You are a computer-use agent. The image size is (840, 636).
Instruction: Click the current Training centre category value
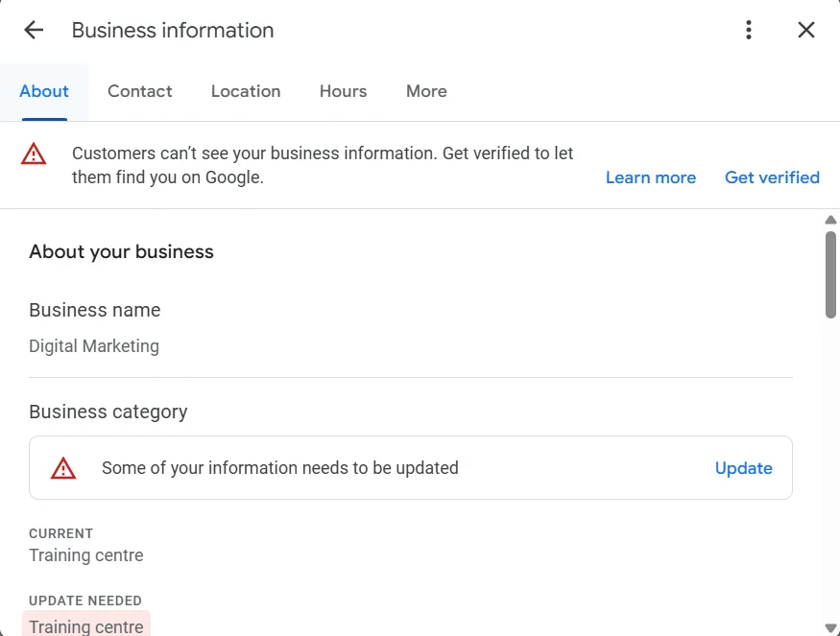tap(85, 555)
